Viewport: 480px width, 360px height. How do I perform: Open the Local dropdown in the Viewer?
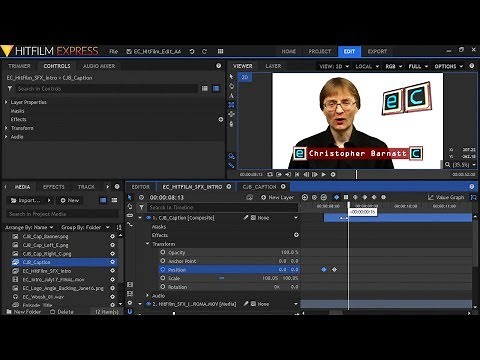[x=367, y=66]
